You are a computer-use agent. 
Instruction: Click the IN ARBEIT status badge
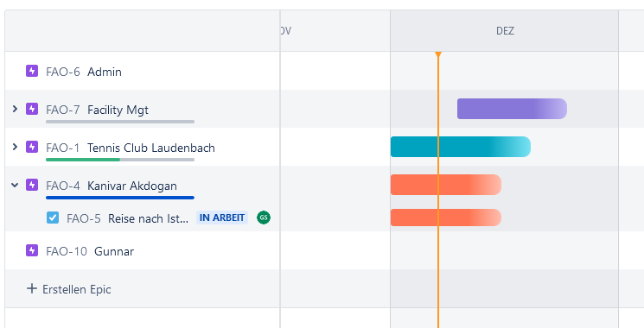pyautogui.click(x=222, y=218)
